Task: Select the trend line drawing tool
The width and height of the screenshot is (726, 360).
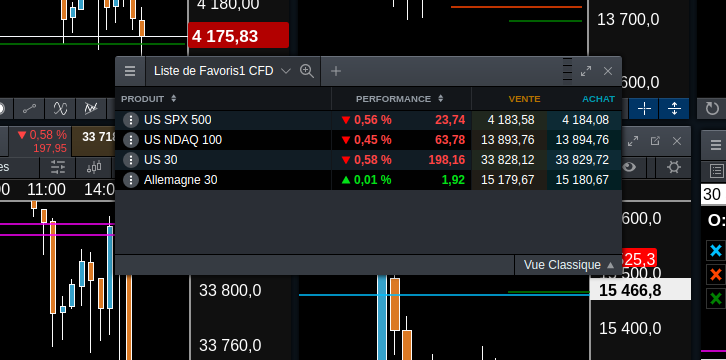Action: point(29,109)
